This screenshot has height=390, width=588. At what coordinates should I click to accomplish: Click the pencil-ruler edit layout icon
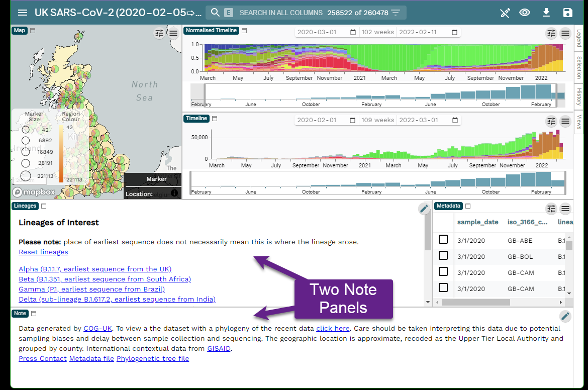pos(505,13)
